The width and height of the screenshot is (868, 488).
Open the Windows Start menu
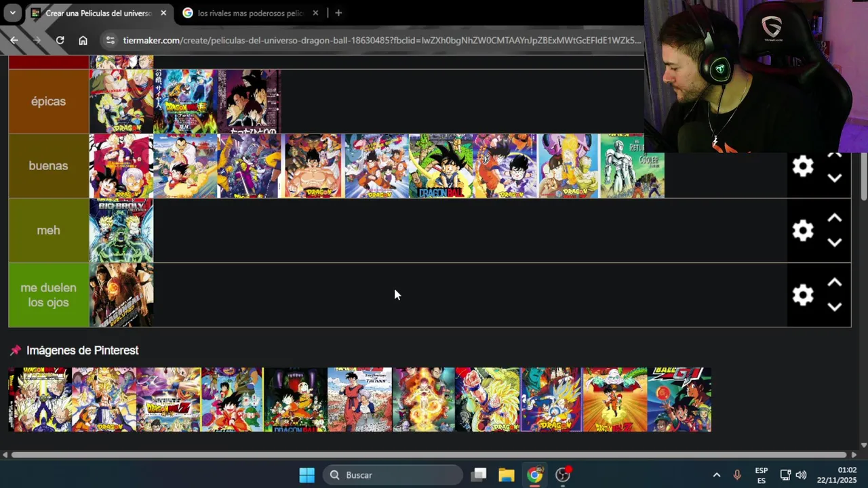tap(307, 475)
